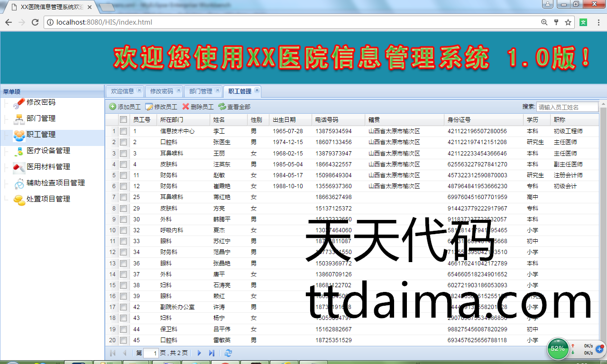This screenshot has height=364, width=607.
Task: Go to the next page using the pagination arrow
Action: [199, 353]
